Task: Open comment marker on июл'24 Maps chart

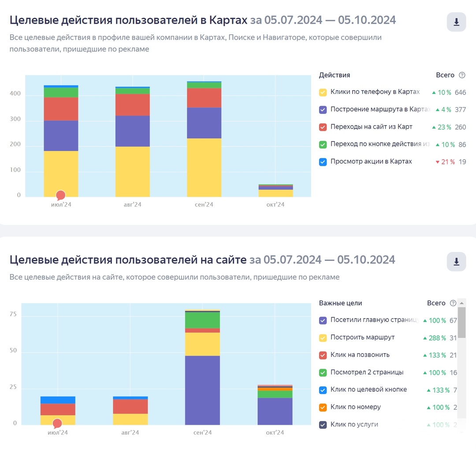Action: click(61, 195)
